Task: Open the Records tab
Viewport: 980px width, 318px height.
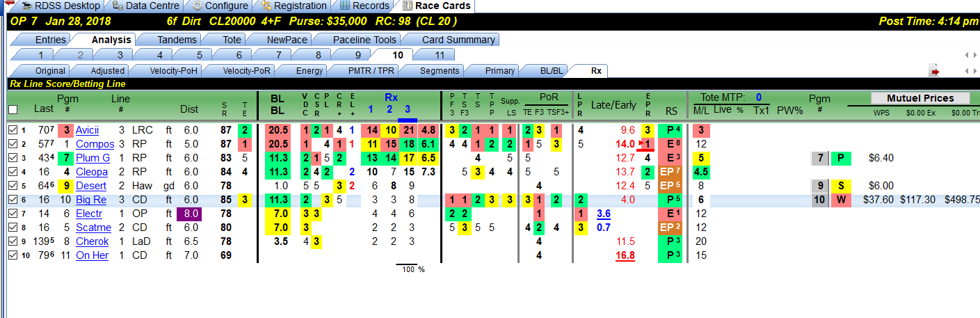Action: pos(364,6)
